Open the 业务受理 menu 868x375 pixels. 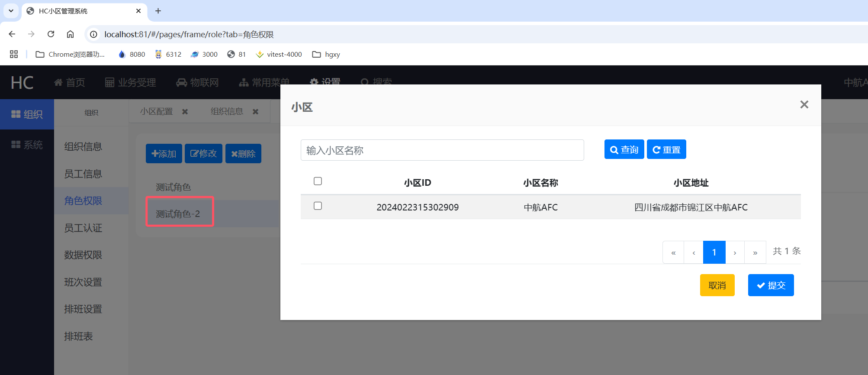pyautogui.click(x=131, y=82)
